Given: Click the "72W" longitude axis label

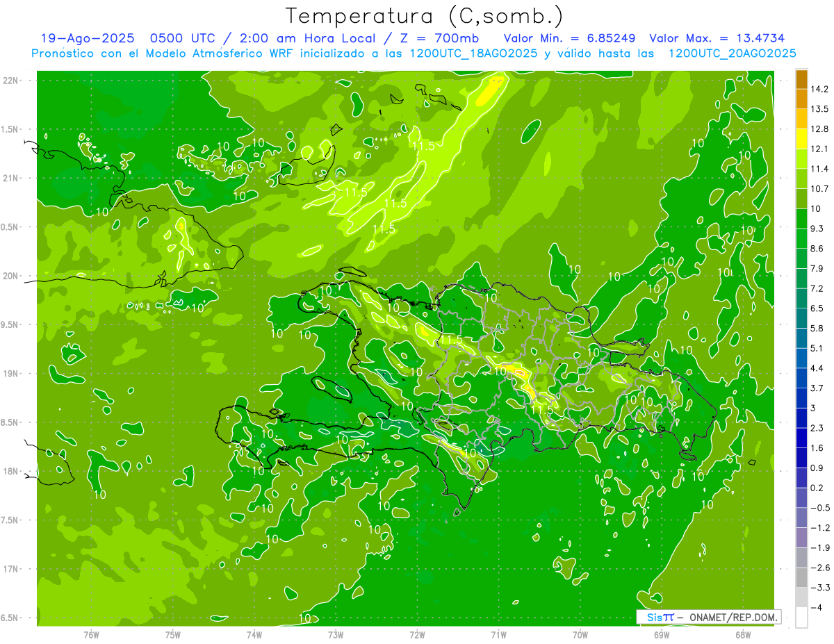Looking at the screenshot, I should (x=417, y=634).
